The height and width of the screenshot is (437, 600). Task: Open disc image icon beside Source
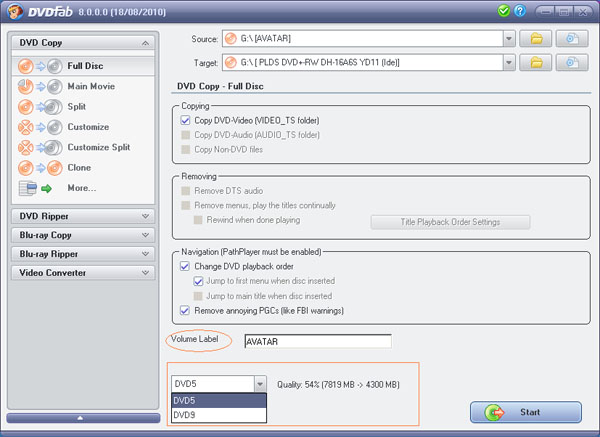[x=572, y=39]
